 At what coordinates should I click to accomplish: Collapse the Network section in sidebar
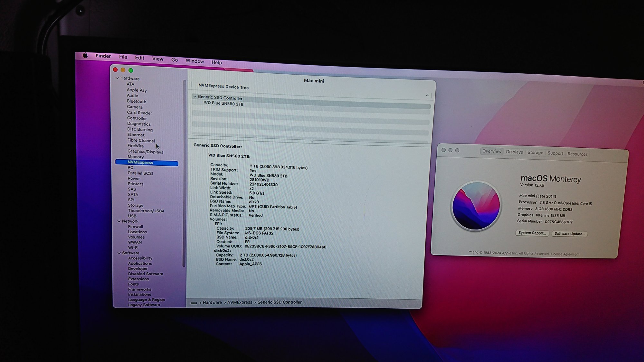119,221
